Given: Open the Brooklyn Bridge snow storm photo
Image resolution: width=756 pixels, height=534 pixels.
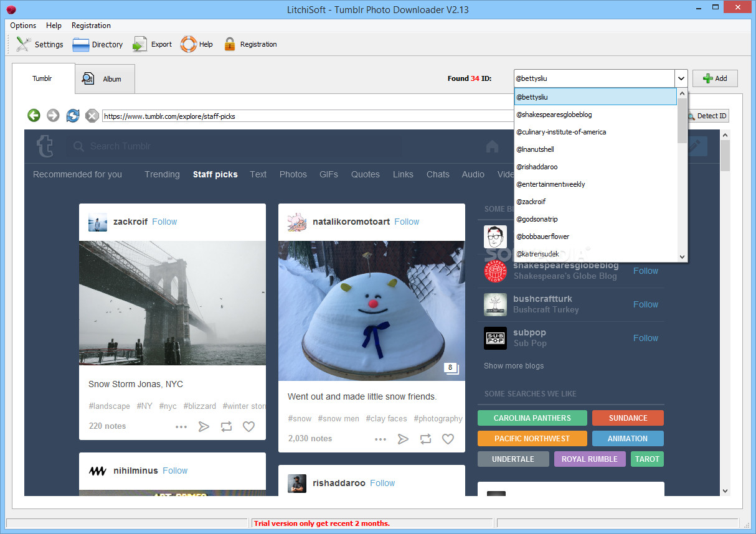Looking at the screenshot, I should click(172, 303).
